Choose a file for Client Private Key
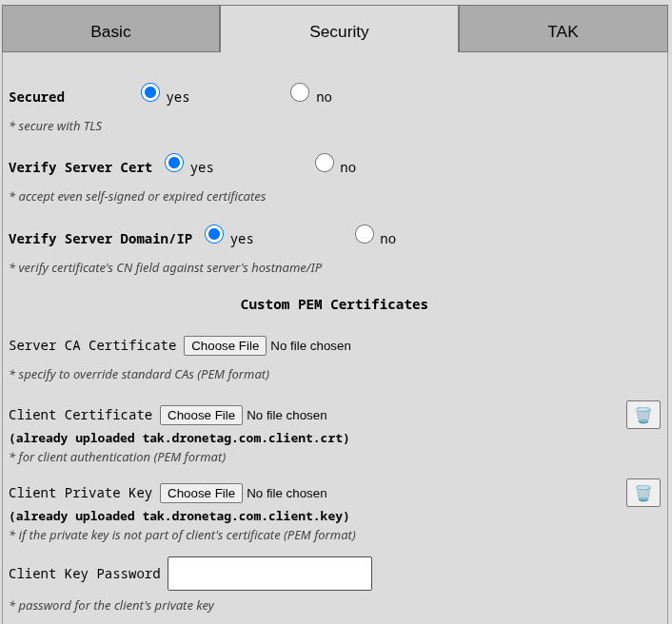 [201, 493]
